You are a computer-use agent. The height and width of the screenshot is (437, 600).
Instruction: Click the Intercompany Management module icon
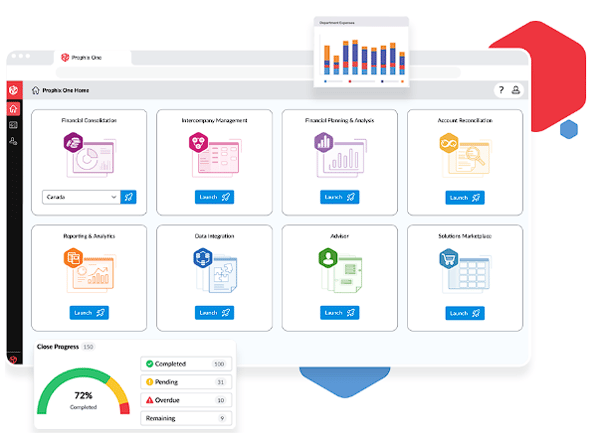[x=200, y=147]
